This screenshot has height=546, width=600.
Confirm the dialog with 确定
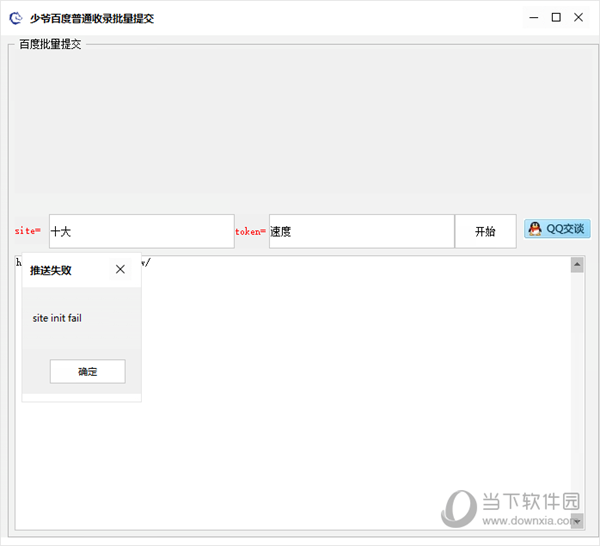coord(88,371)
